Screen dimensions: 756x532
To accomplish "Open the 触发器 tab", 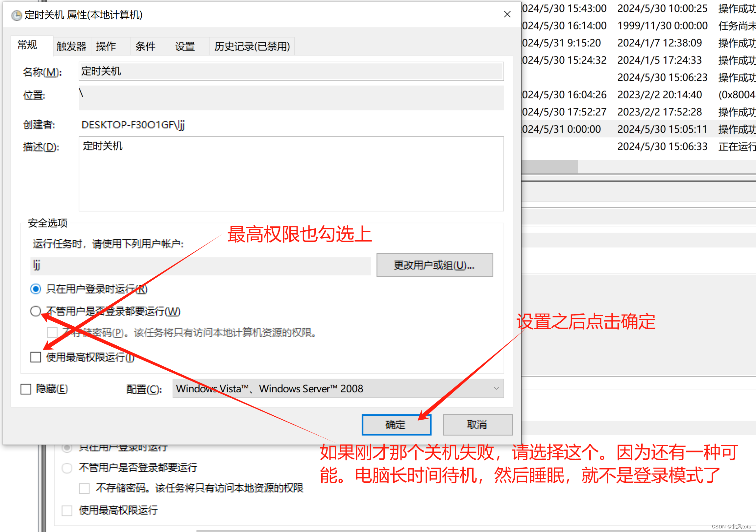I will pyautogui.click(x=71, y=46).
